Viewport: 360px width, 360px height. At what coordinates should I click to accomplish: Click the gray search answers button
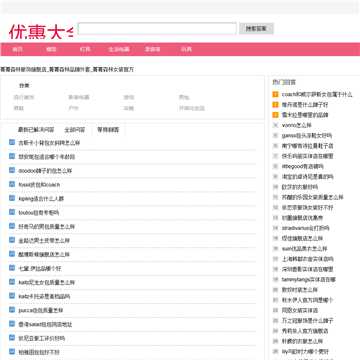(256, 29)
